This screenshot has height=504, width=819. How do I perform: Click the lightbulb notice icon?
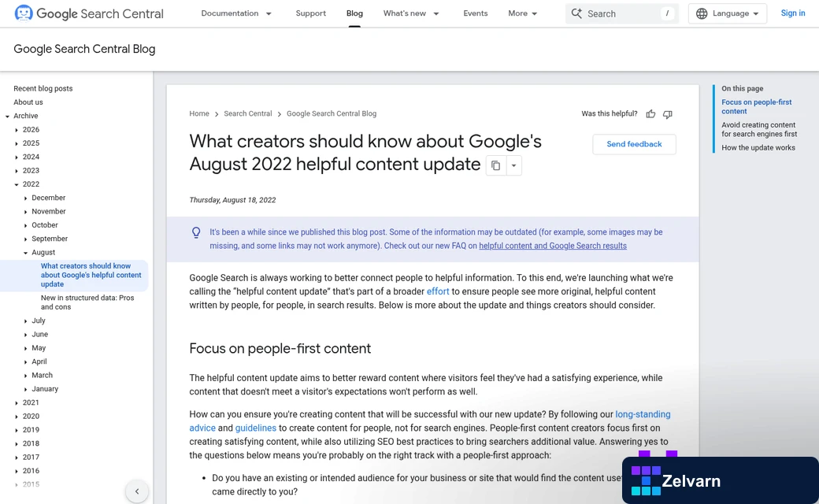point(196,232)
